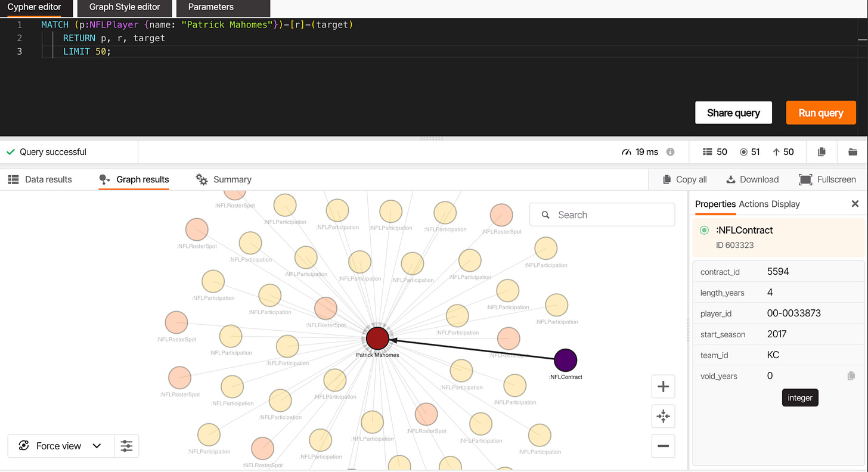Screen dimensions: 868x472
Task: Click the start_season value 2017
Action: 777,334
